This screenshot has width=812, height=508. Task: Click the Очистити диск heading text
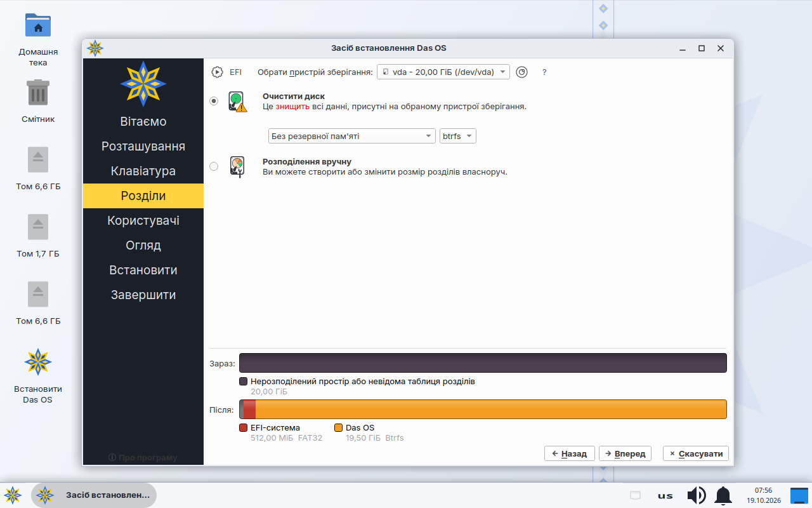[294, 96]
